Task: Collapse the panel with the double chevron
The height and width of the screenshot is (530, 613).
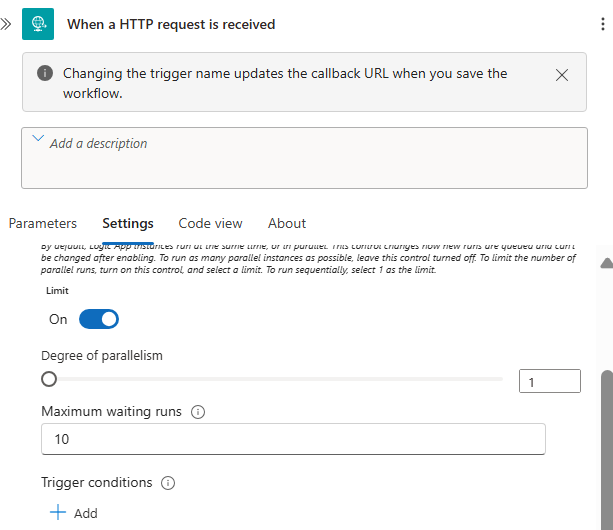Action: [6, 23]
